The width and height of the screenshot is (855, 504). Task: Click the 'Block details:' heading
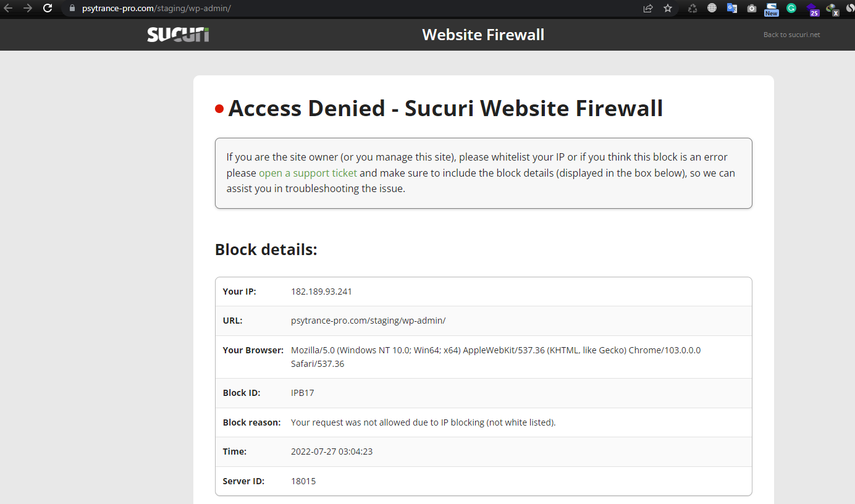tap(266, 250)
